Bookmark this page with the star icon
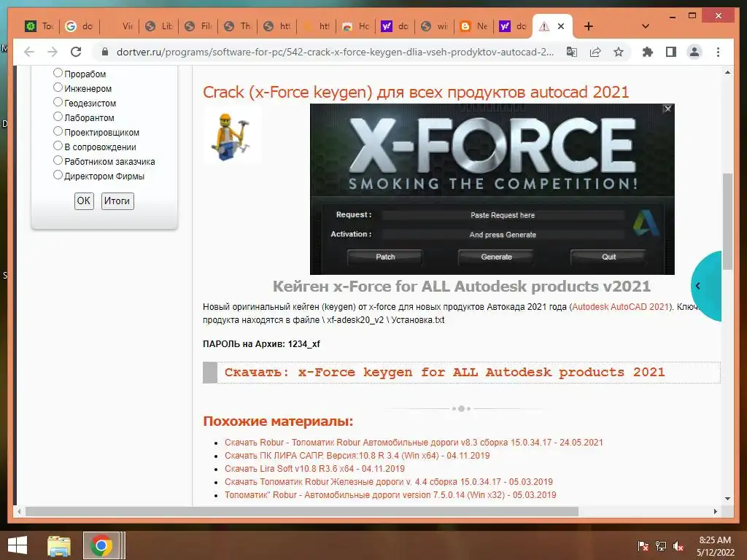Viewport: 747px width, 560px height. 619,52
